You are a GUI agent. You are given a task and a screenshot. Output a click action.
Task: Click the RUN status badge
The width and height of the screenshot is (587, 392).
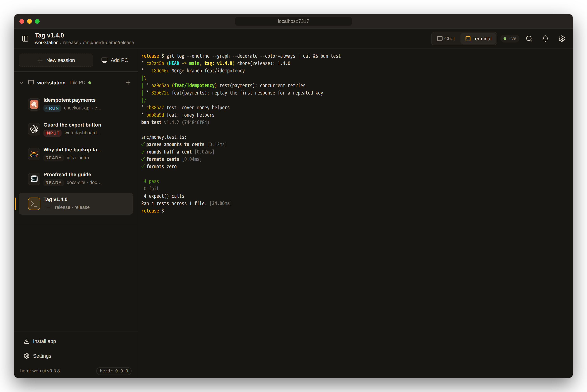tap(52, 108)
